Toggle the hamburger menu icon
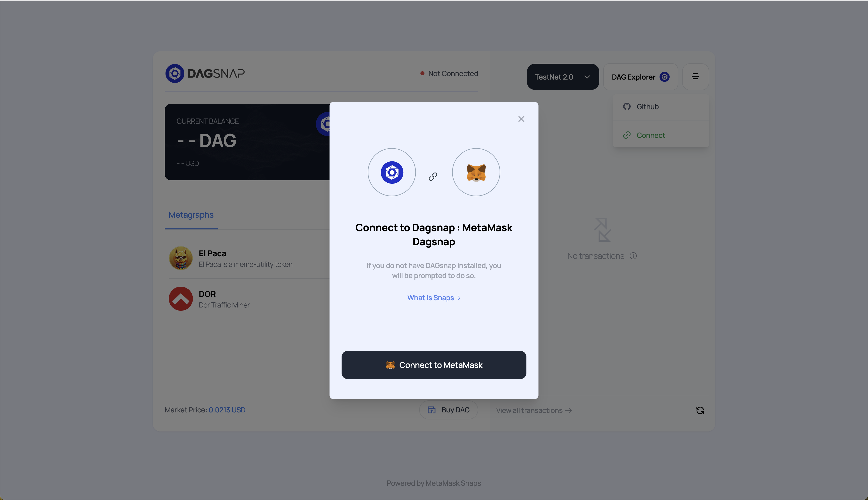 695,77
